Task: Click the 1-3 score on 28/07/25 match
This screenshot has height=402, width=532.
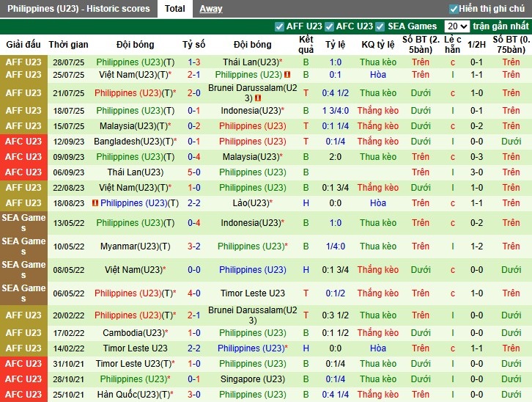Action: [193, 62]
